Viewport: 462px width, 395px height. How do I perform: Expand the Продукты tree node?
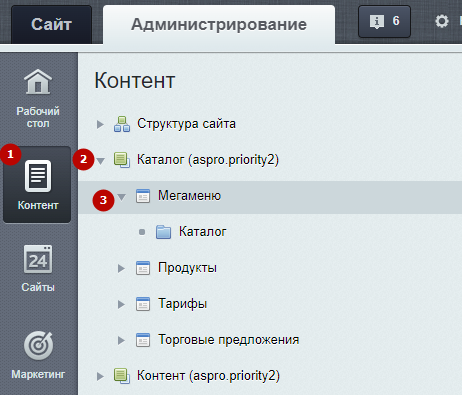[x=121, y=268]
